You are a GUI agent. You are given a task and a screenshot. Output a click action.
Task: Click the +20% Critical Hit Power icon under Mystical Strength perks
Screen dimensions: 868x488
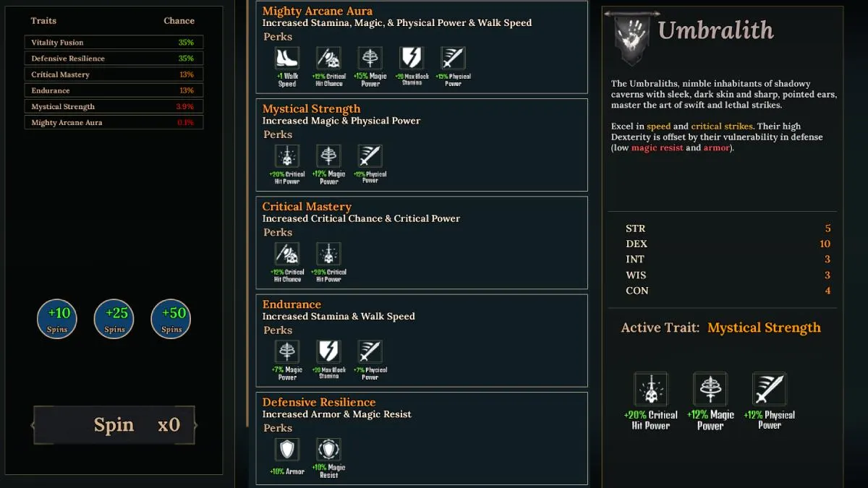tap(287, 156)
